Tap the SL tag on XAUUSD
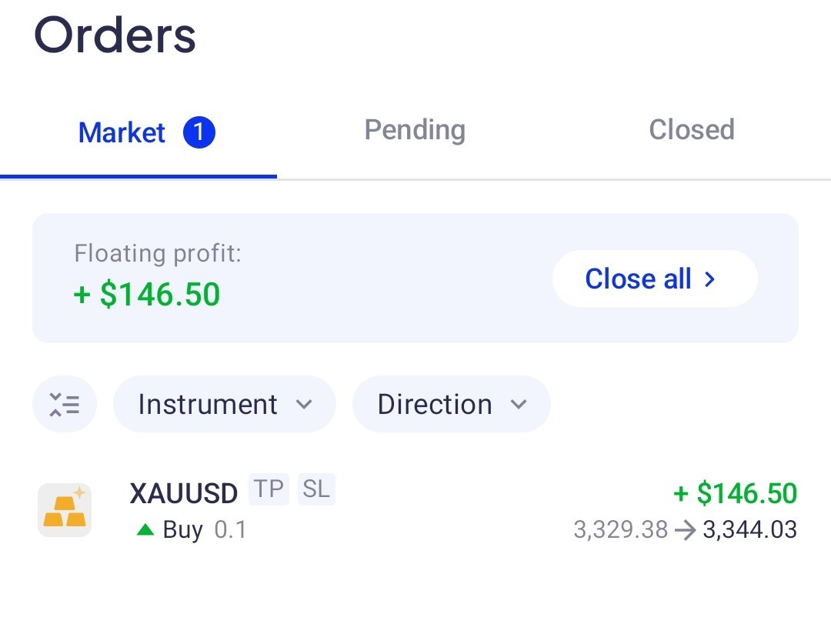Viewport: 831px width, 644px height. click(x=316, y=489)
